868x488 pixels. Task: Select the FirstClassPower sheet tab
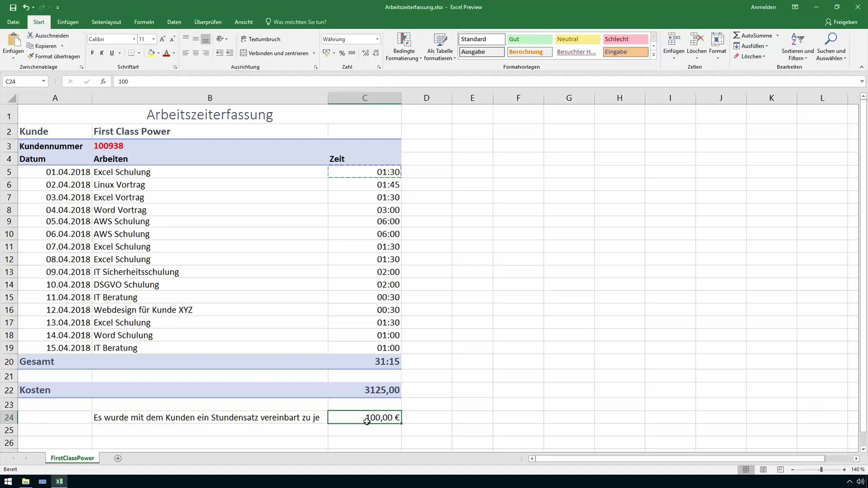(72, 458)
